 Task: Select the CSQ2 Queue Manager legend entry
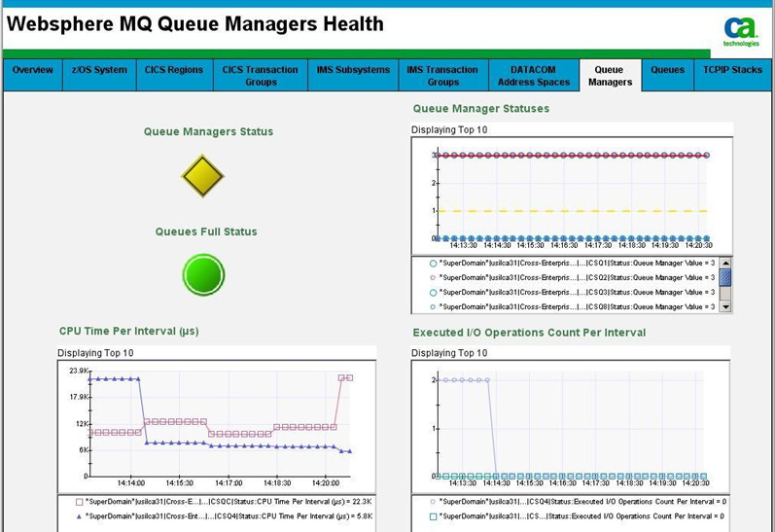[x=573, y=277]
